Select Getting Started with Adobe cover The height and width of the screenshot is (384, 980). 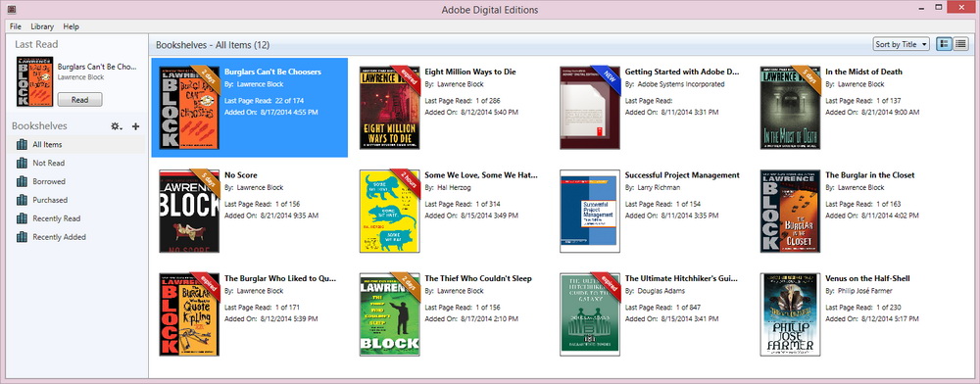(590, 108)
